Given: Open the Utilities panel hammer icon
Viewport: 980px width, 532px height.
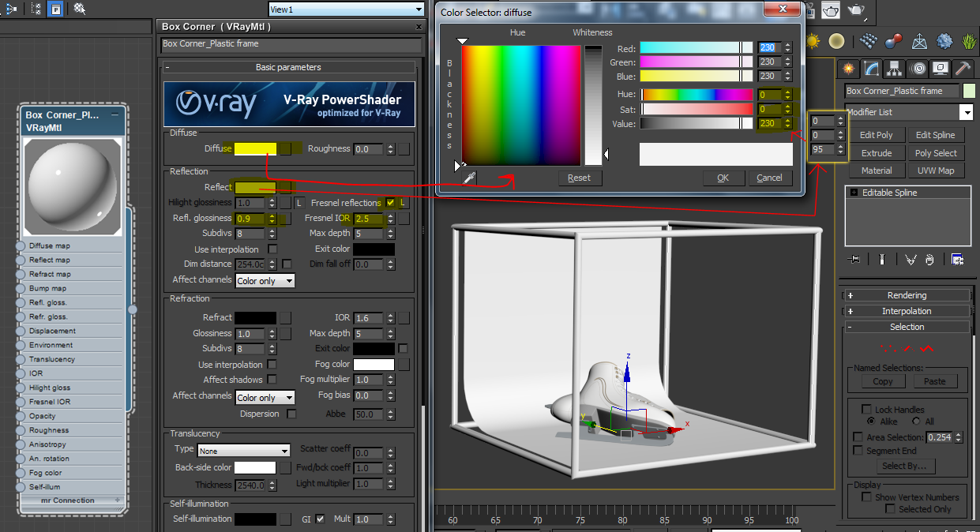Looking at the screenshot, I should (962, 69).
